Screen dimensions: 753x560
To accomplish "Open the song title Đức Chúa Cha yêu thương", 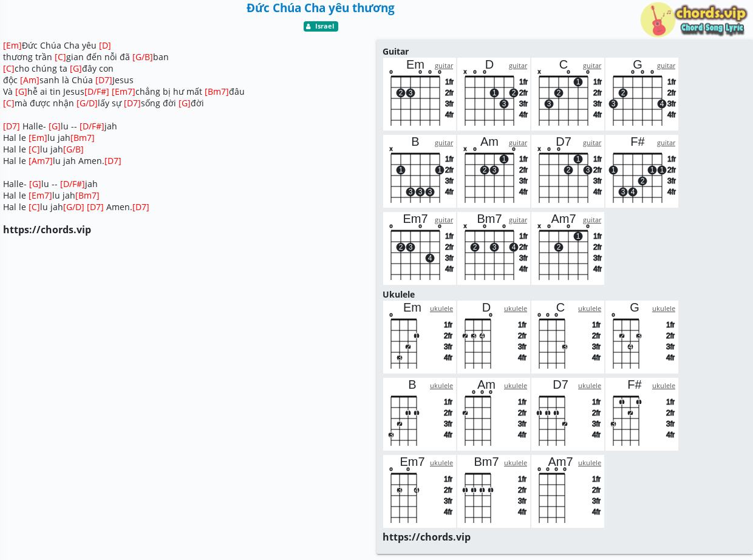I will [x=321, y=8].
